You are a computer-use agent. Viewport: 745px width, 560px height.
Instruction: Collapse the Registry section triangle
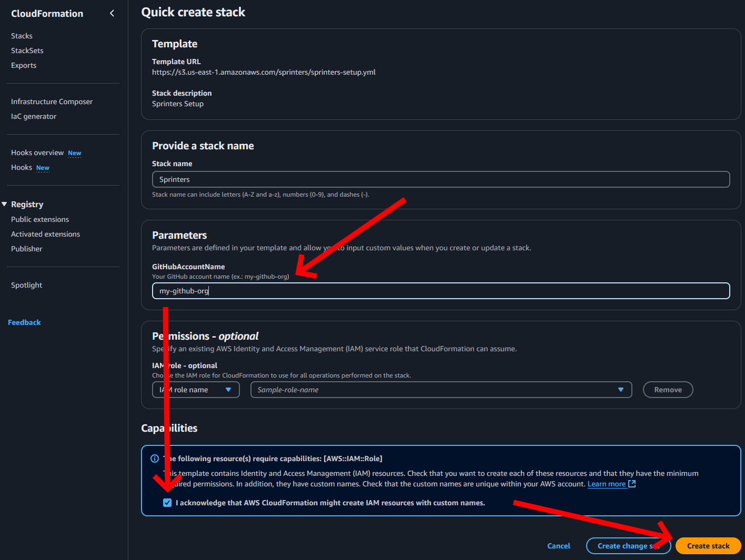coord(4,204)
